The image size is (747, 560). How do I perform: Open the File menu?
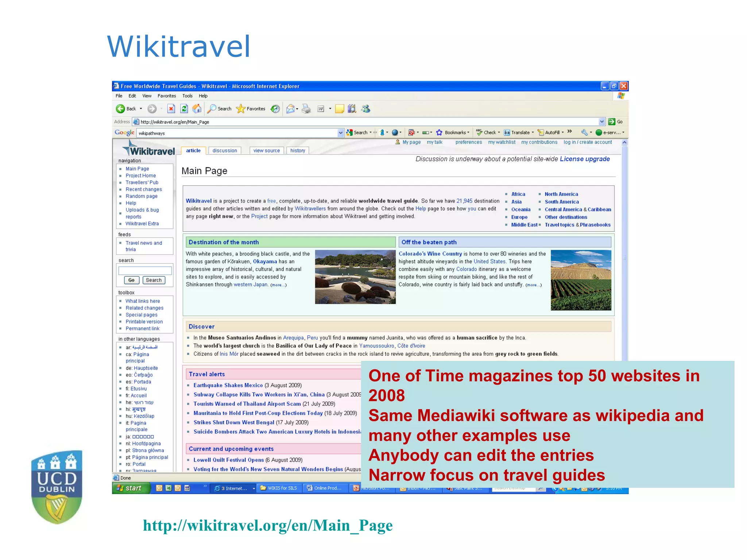[119, 96]
